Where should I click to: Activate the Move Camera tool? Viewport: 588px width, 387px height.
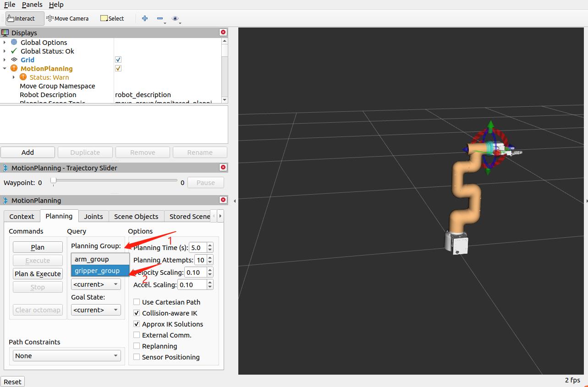click(x=67, y=18)
